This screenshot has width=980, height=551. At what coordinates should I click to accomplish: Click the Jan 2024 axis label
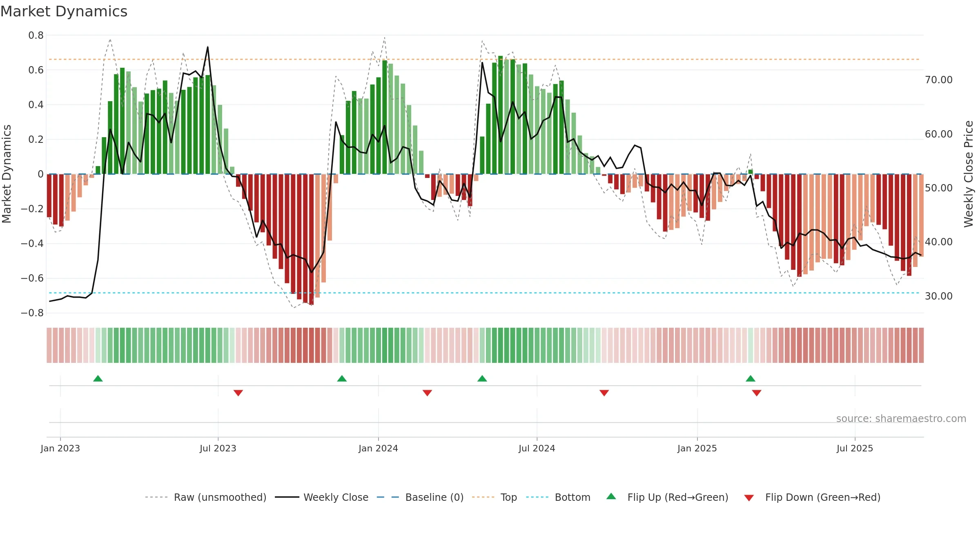click(379, 448)
